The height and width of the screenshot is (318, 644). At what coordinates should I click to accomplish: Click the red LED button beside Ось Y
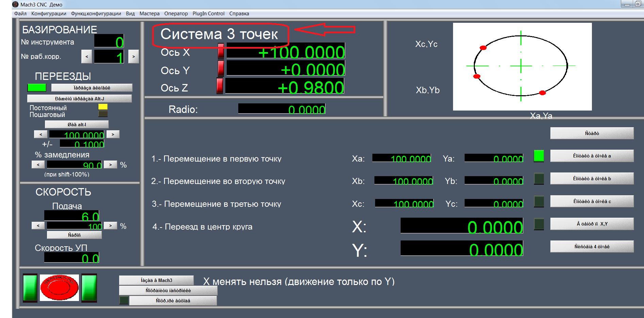(221, 68)
